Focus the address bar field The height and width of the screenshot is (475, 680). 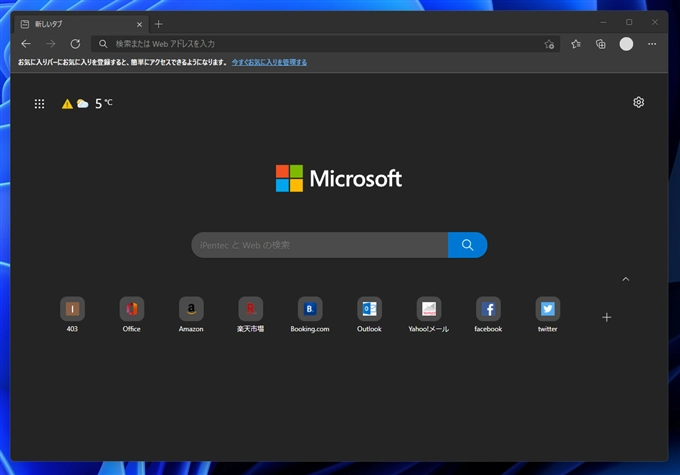click(x=325, y=44)
